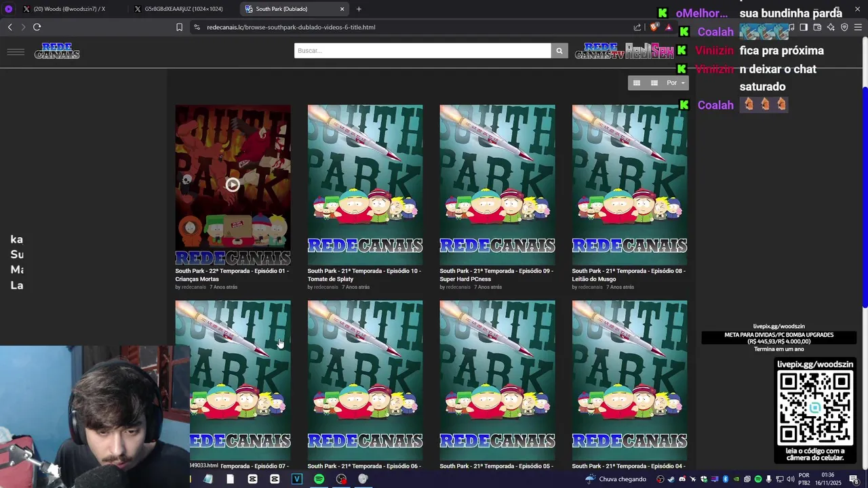The height and width of the screenshot is (488, 868).
Task: Click the page vertical scrollbar thumb
Action: (865, 197)
